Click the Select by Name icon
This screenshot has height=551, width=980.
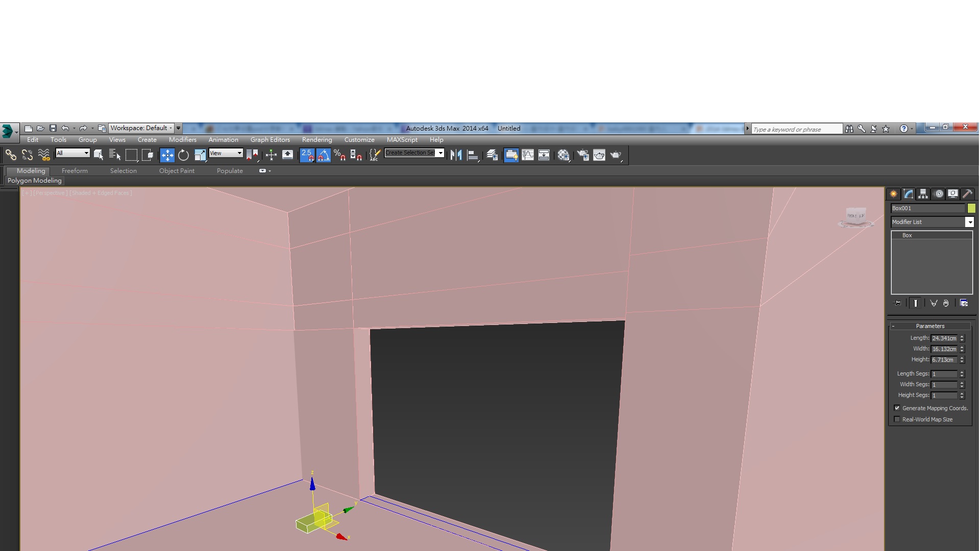click(x=115, y=155)
